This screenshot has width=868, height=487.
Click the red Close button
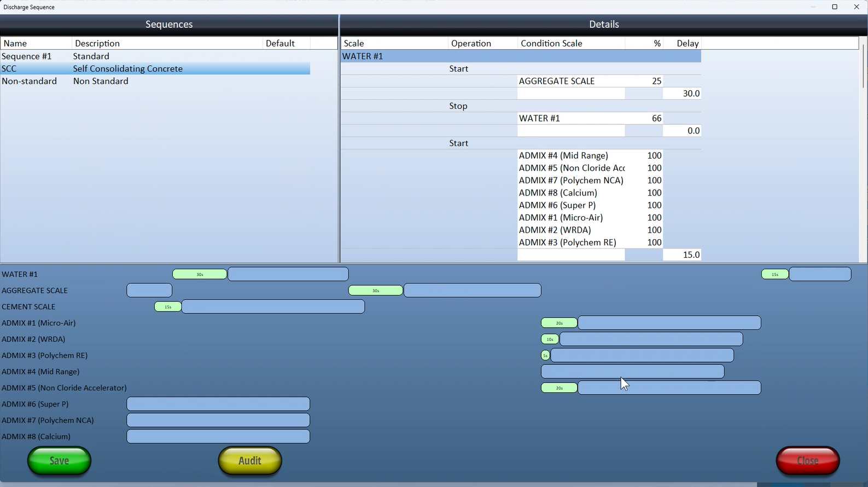click(x=807, y=461)
